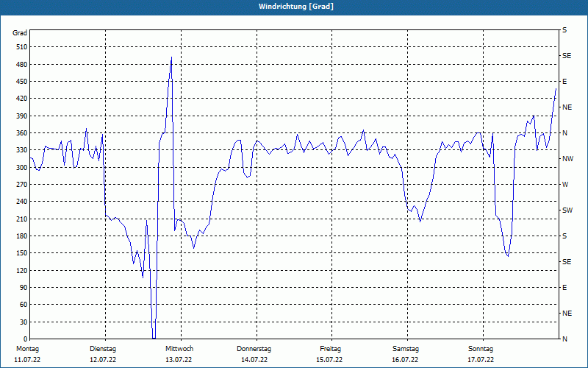Click the 'Freitag' day label
The width and height of the screenshot is (588, 368).
pyautogui.click(x=330, y=349)
